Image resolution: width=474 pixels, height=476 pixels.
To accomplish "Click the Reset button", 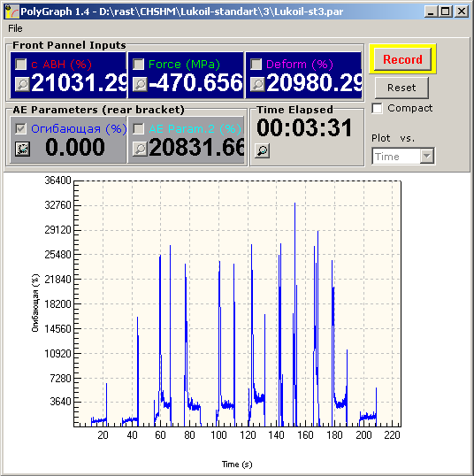I will coord(401,88).
